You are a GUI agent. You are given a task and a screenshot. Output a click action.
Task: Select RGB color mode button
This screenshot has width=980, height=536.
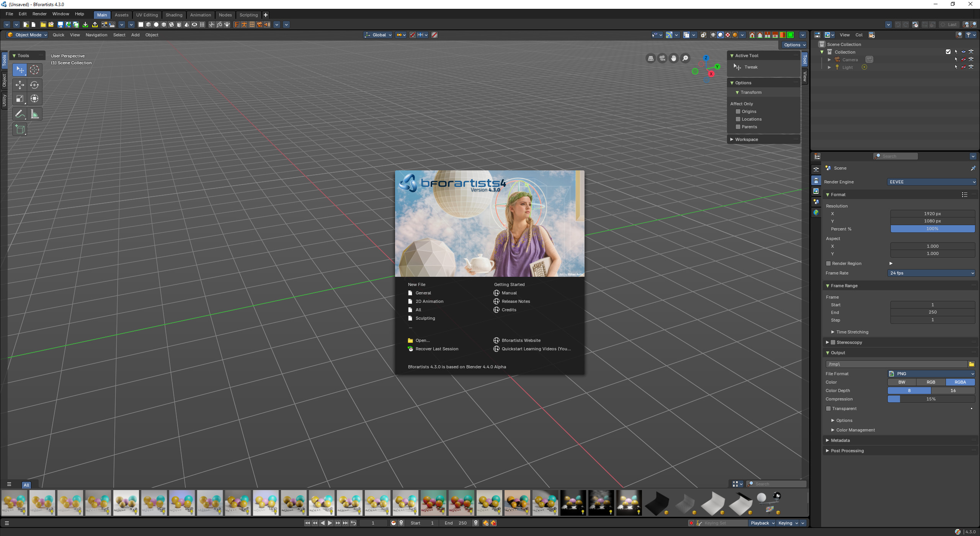pyautogui.click(x=931, y=382)
